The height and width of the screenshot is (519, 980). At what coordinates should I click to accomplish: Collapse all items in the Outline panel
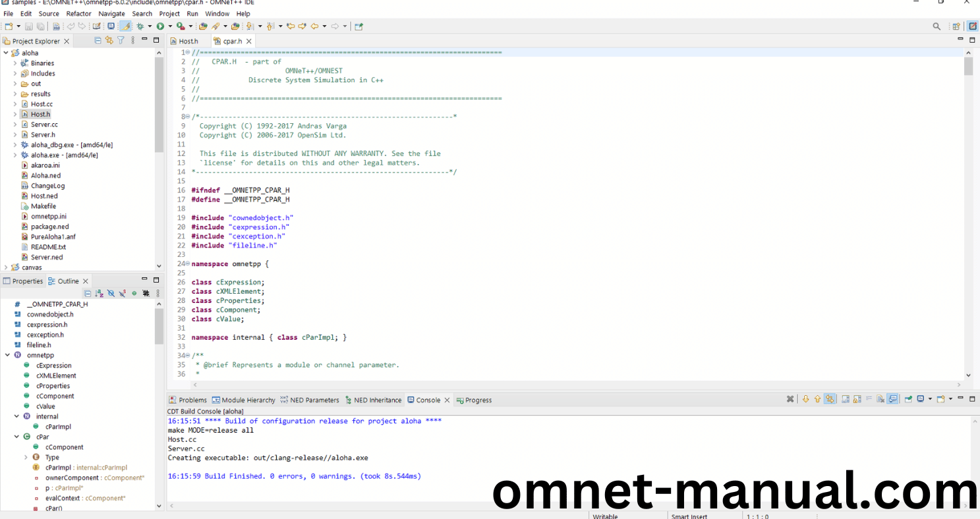tap(88, 293)
